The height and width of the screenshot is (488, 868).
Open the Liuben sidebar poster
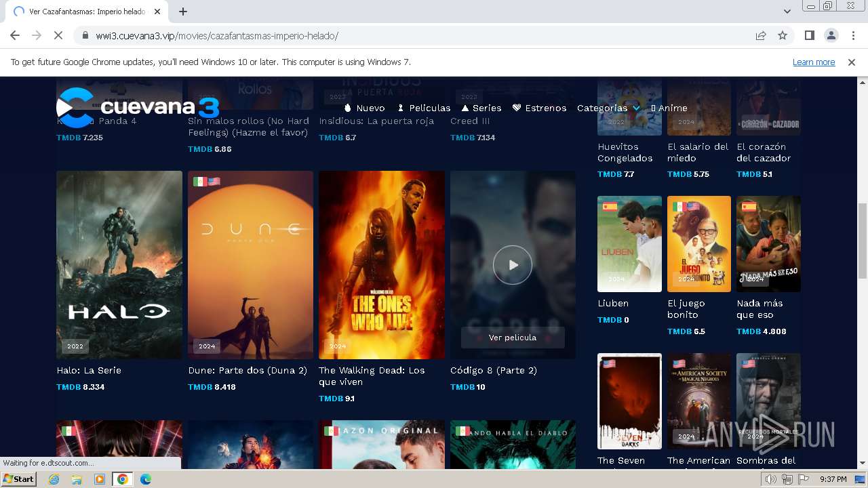tap(629, 244)
